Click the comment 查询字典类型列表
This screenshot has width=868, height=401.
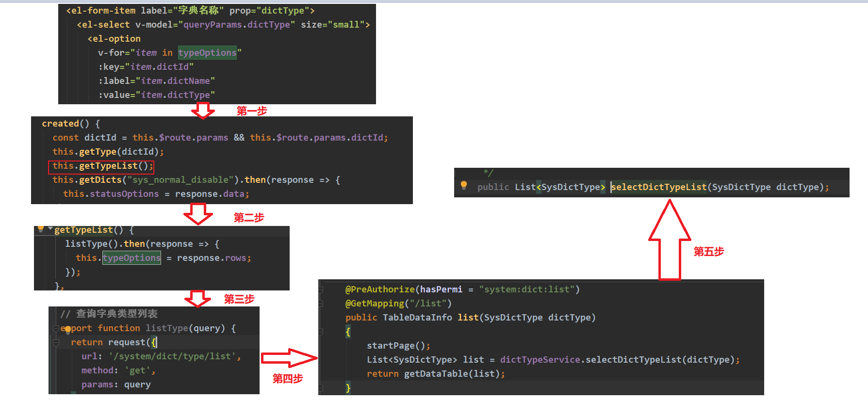pos(116,314)
